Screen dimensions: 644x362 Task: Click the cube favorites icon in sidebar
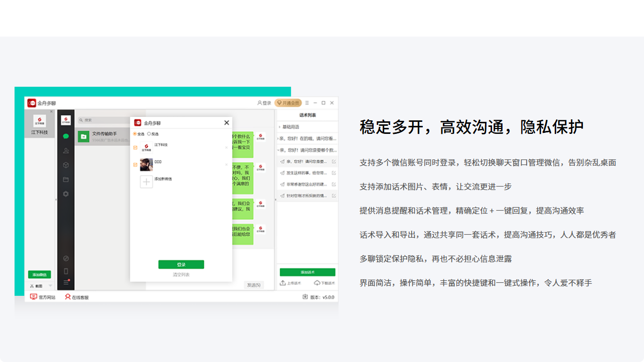[x=66, y=165]
